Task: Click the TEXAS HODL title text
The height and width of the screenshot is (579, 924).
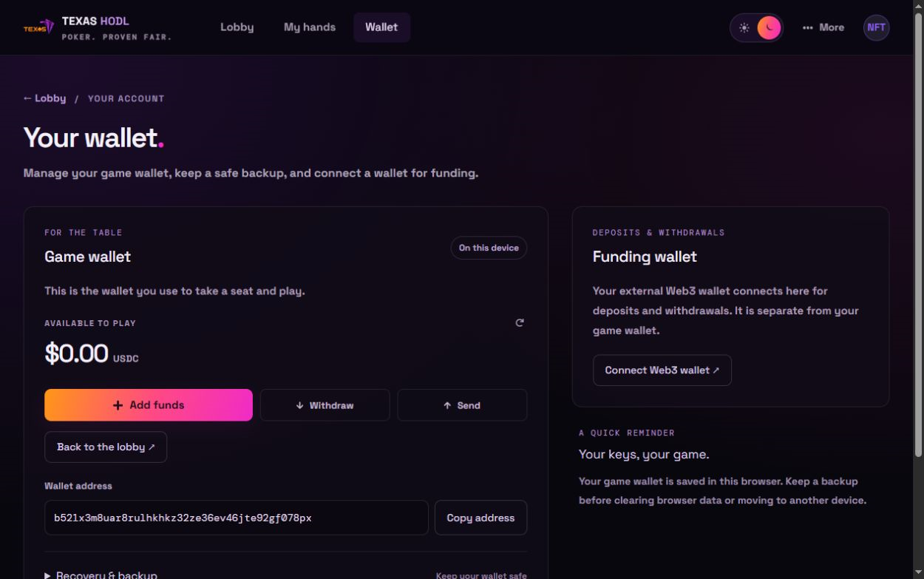Action: [x=95, y=21]
